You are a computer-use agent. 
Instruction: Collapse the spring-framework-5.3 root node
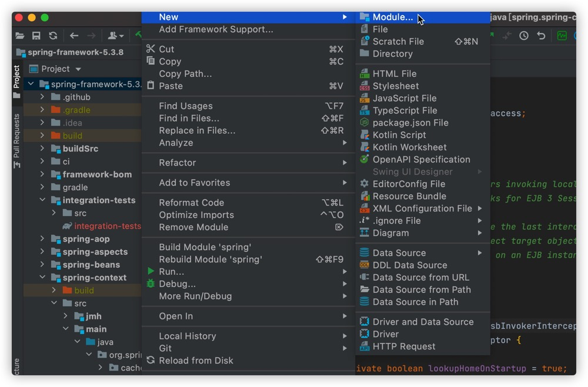(x=31, y=84)
